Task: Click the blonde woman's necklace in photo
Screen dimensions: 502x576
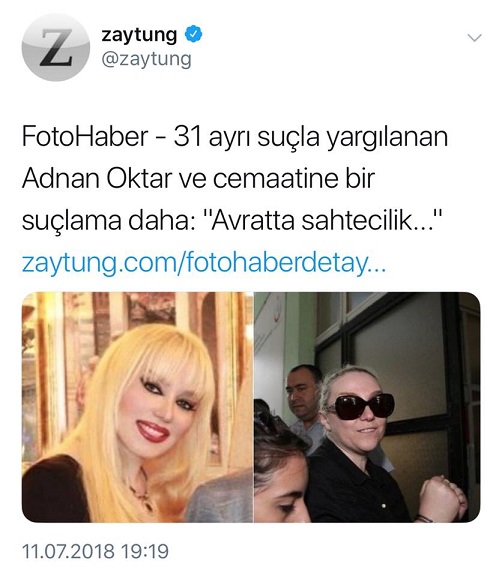Action: (x=144, y=492)
